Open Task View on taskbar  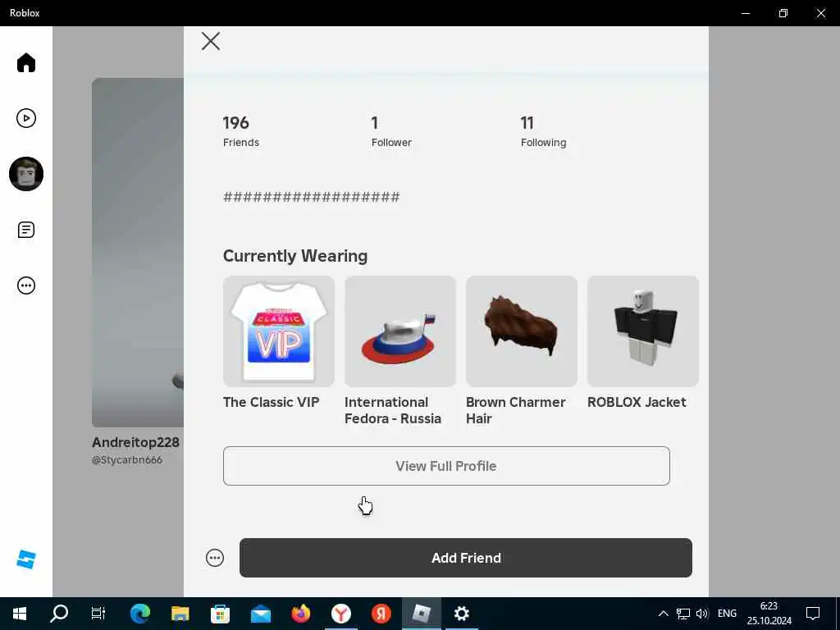point(98,614)
